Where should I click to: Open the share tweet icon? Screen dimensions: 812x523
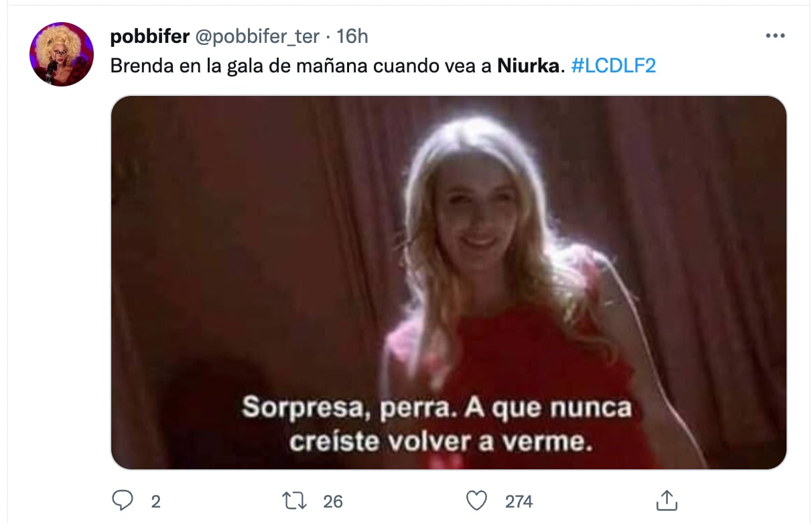point(667,500)
